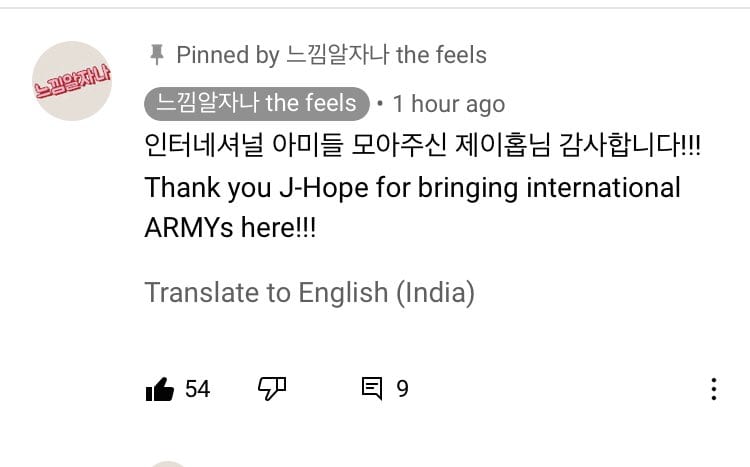The height and width of the screenshot is (467, 750).
Task: Like the pinned comment with thumbs up
Action: pyautogui.click(x=160, y=389)
